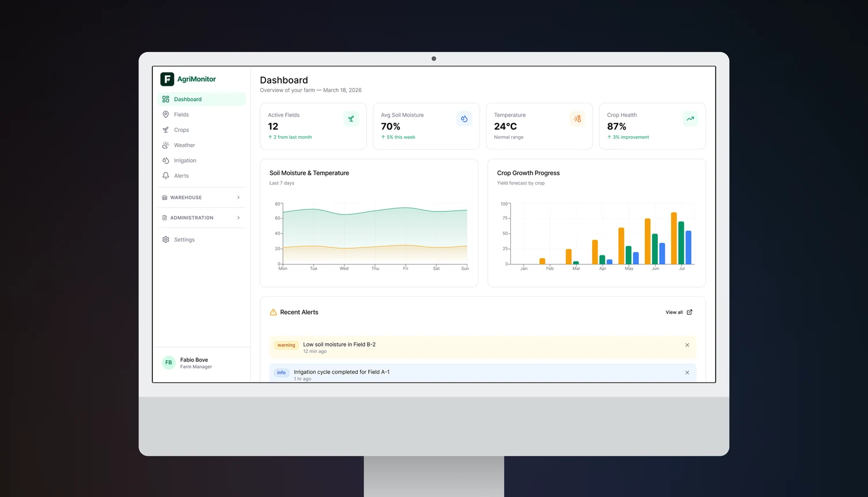Click the Crop Growth Progress chart title
The width and height of the screenshot is (868, 497).
(x=529, y=173)
